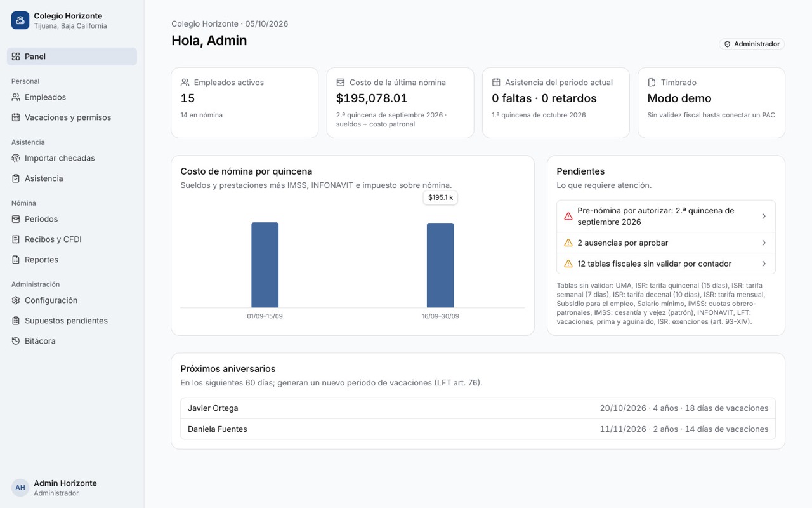Open 12 tablas fiscales sin validar item
The width and height of the screenshot is (812, 508).
click(666, 264)
